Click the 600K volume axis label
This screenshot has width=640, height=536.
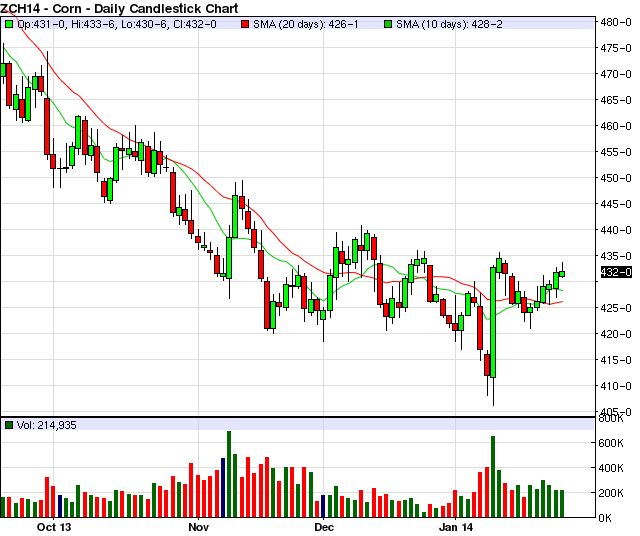(611, 443)
